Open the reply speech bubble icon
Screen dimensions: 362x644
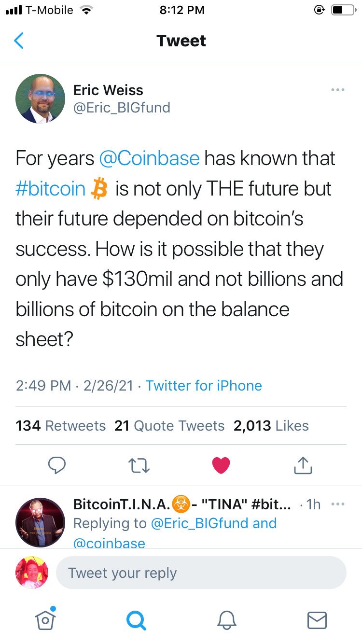57,465
